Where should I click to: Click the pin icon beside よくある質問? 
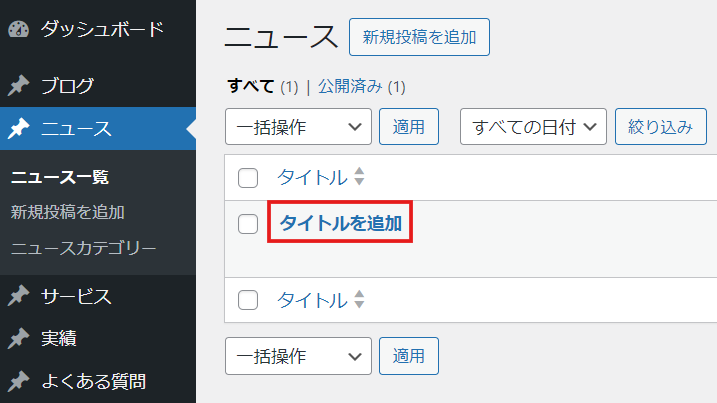tap(18, 381)
